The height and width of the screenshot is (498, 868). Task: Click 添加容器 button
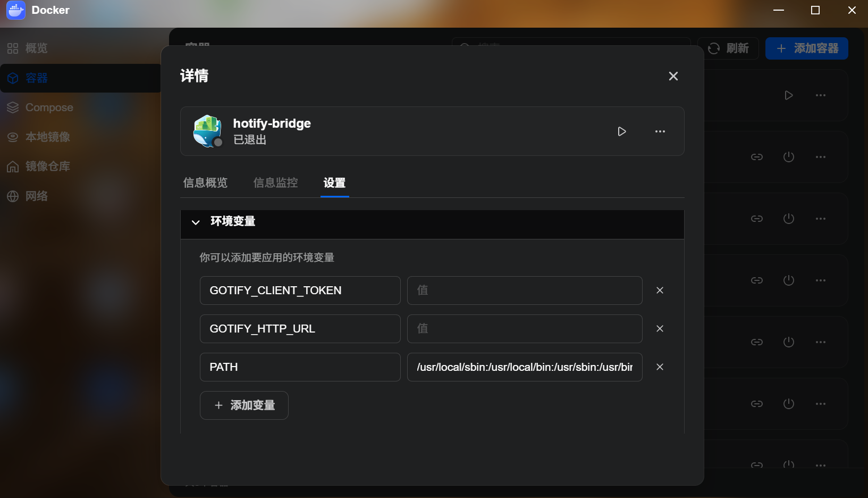(x=807, y=48)
